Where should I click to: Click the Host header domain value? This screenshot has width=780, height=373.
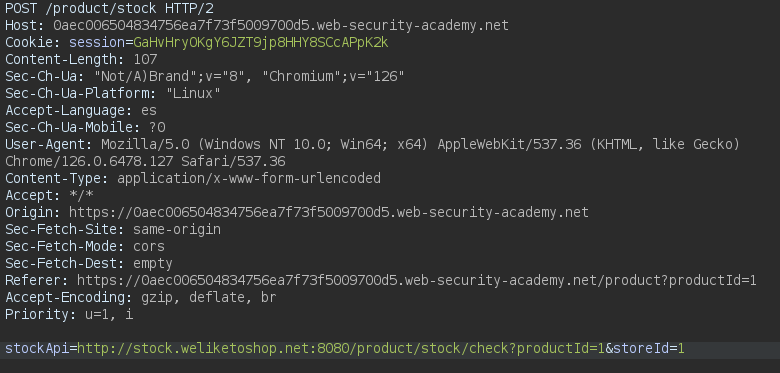coord(281,25)
